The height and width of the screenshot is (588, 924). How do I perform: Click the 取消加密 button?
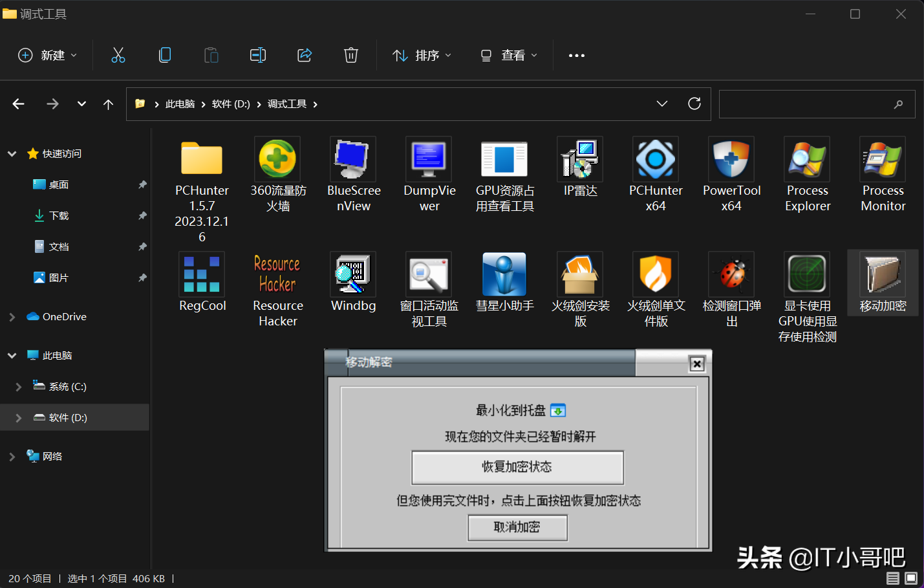click(517, 528)
